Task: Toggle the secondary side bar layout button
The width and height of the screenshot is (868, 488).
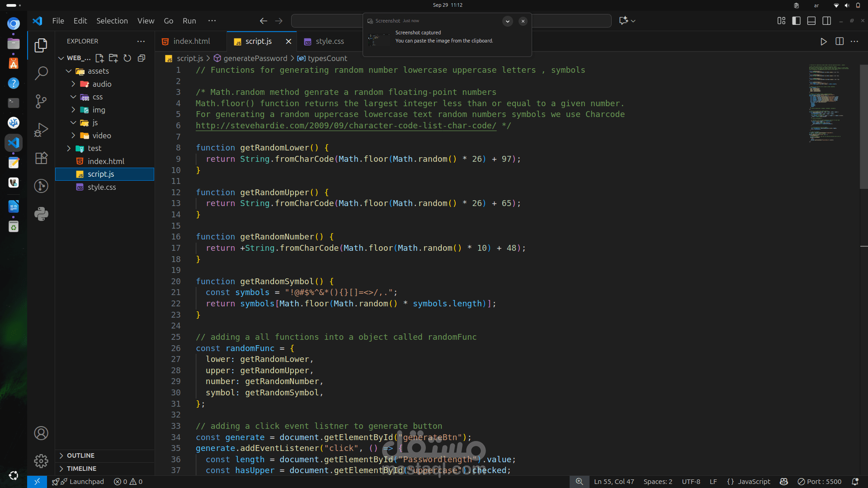Action: click(x=827, y=21)
